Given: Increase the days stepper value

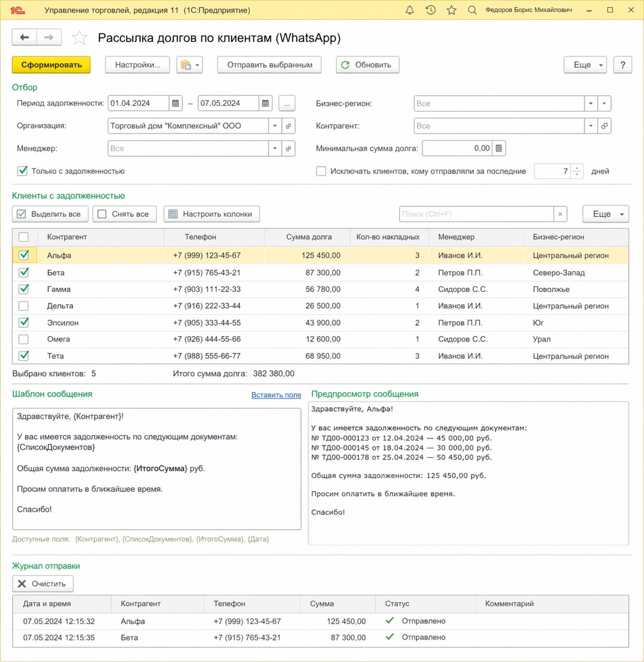Looking at the screenshot, I should (x=577, y=168).
